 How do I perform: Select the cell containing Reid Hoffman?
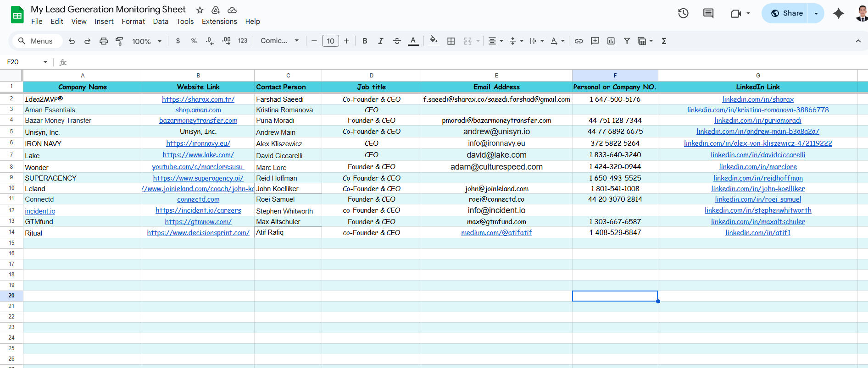point(288,178)
